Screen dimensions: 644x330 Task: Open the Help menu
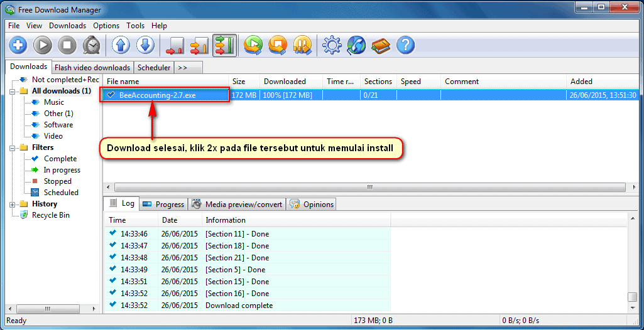click(x=159, y=26)
